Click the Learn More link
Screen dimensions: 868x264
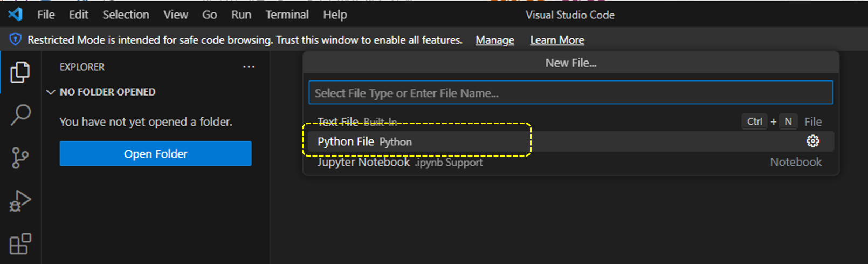tap(557, 40)
